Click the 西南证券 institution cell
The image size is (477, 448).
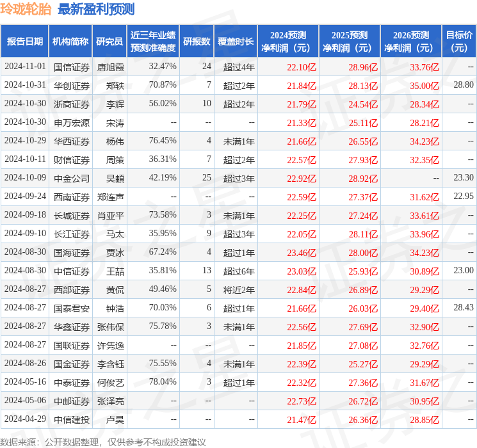[x=72, y=197]
